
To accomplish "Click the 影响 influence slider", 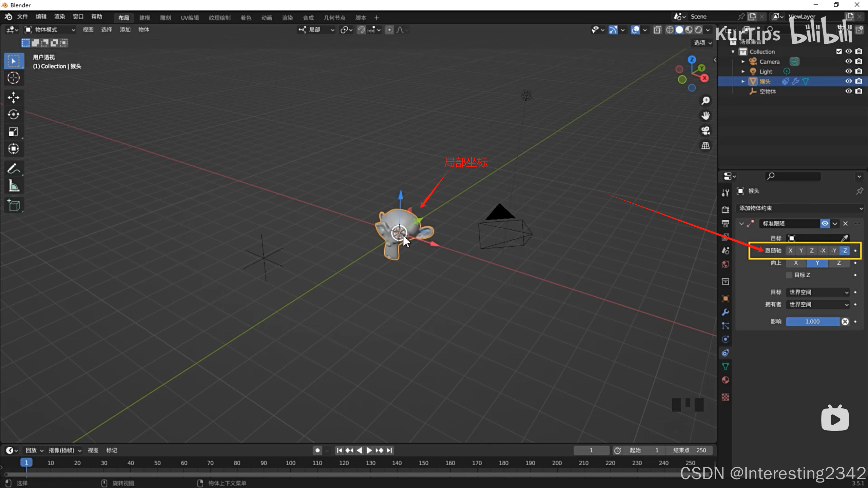I will 812,322.
